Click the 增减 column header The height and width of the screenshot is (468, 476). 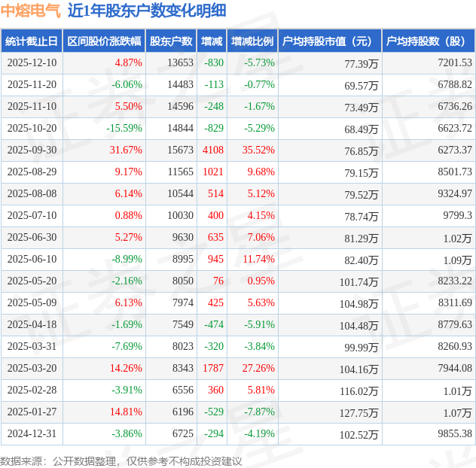[212, 41]
